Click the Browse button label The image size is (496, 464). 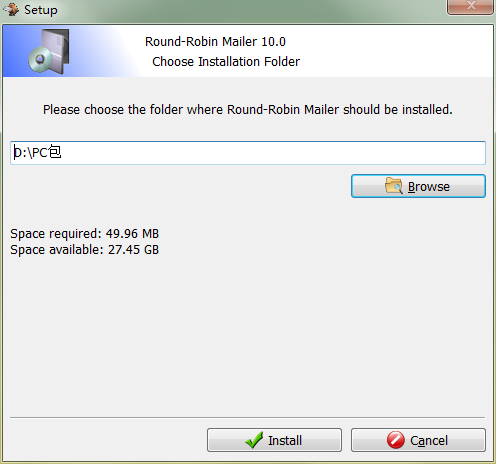pyautogui.click(x=429, y=187)
